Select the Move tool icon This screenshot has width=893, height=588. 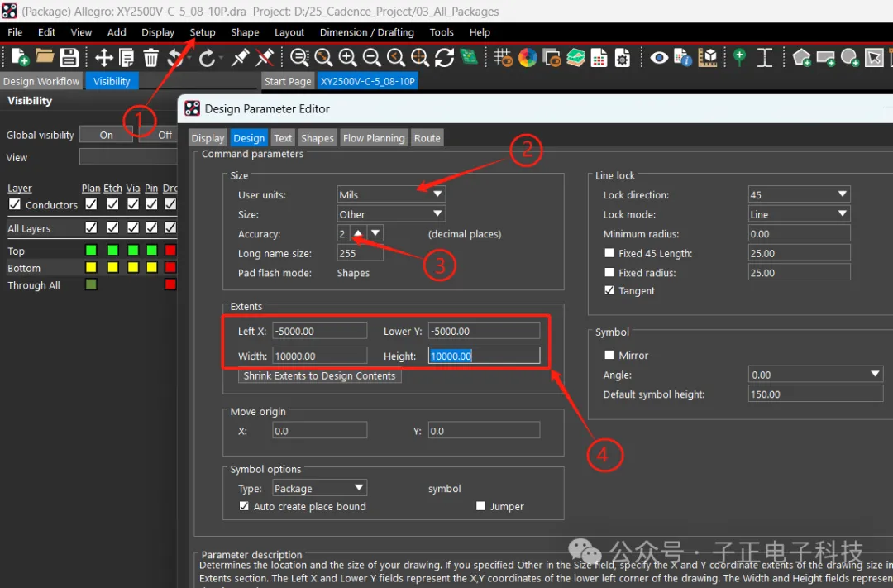pos(103,58)
